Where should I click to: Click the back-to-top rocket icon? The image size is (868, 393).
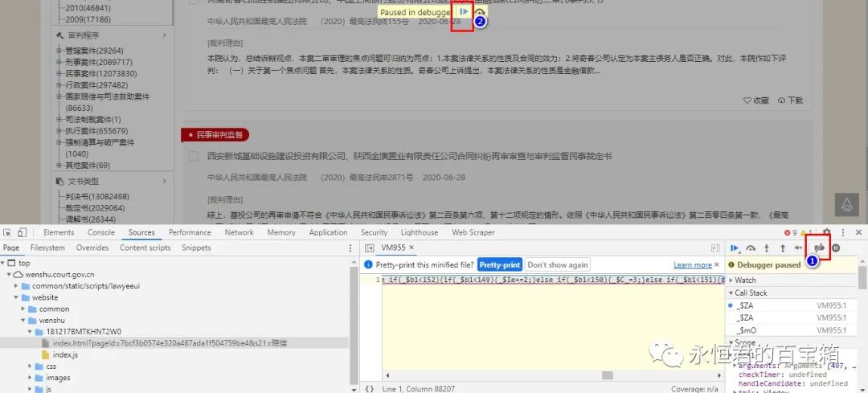[x=846, y=205]
